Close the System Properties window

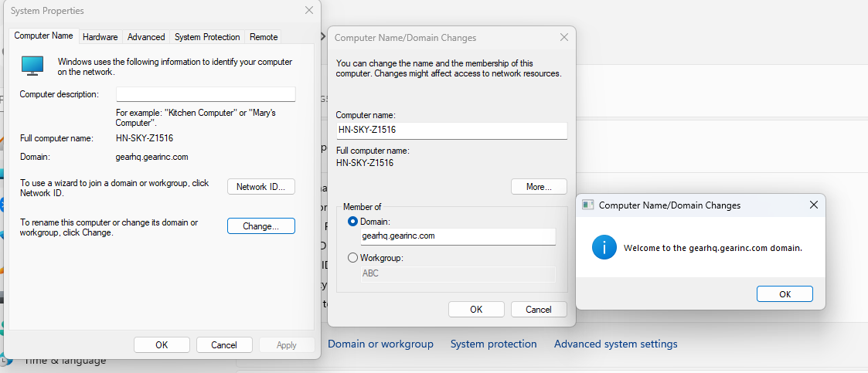tap(309, 11)
